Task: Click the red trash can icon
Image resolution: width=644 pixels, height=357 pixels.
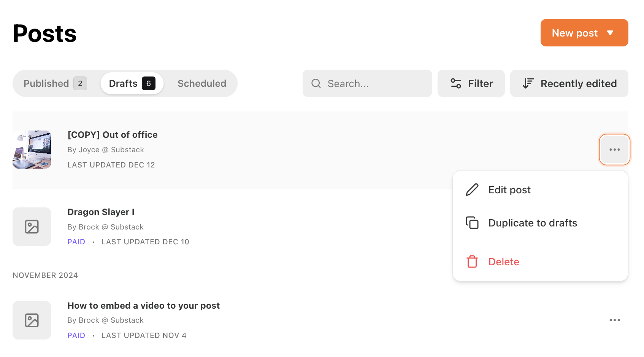Action: (x=472, y=261)
